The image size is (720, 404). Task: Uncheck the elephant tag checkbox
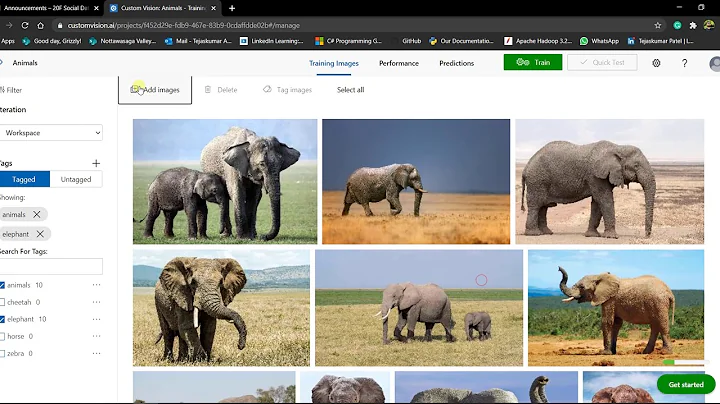2,319
